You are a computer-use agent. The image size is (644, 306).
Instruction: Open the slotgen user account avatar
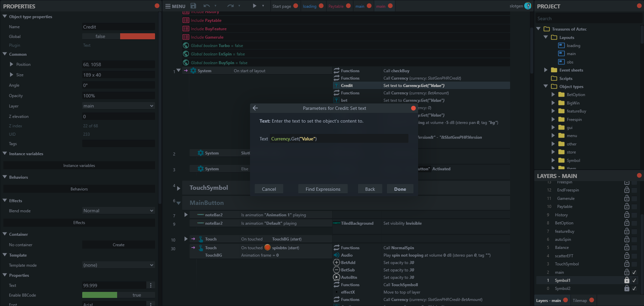[528, 6]
